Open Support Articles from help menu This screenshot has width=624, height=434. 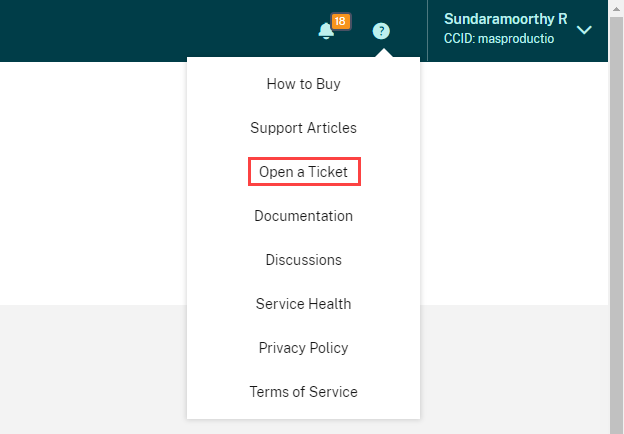point(303,128)
